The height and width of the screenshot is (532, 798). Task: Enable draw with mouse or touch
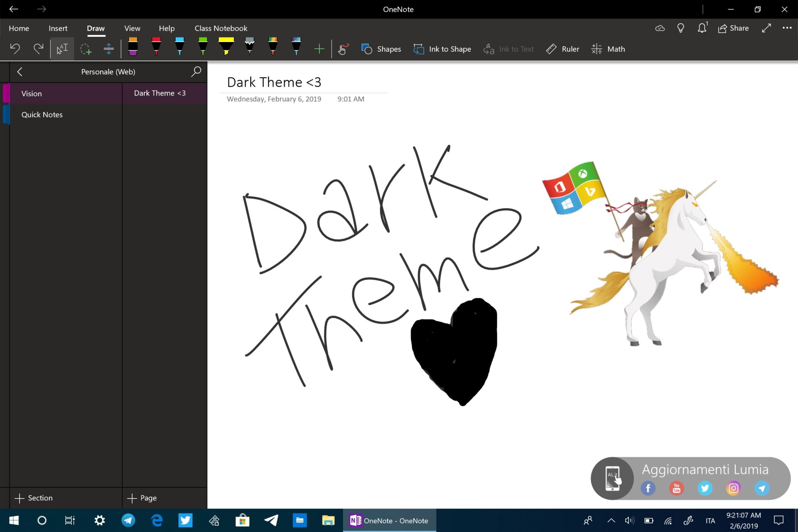[x=343, y=49]
